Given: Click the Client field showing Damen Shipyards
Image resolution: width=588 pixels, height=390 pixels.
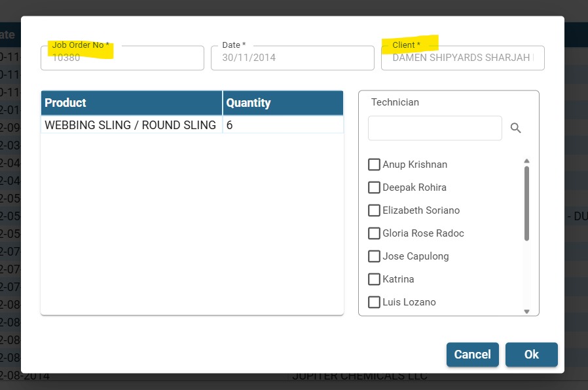Looking at the screenshot, I should (463, 58).
